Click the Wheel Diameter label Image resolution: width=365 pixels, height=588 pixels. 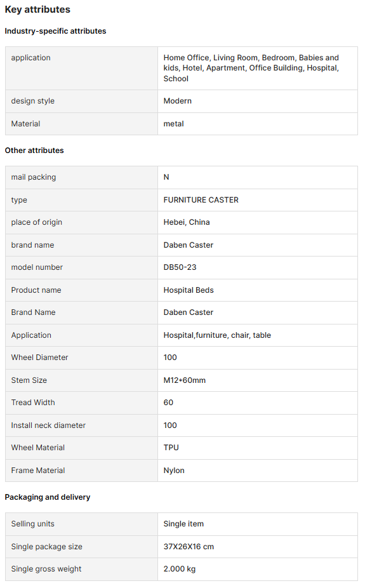point(40,357)
